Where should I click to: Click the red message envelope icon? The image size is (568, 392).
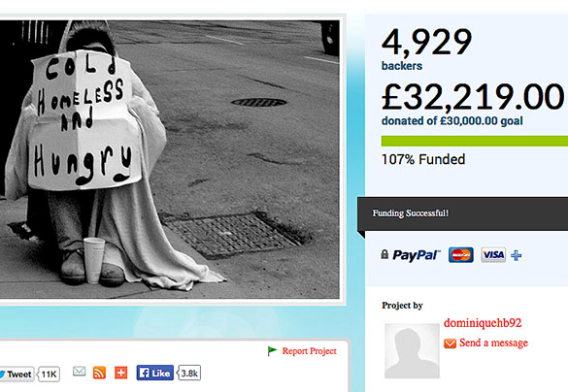[450, 343]
